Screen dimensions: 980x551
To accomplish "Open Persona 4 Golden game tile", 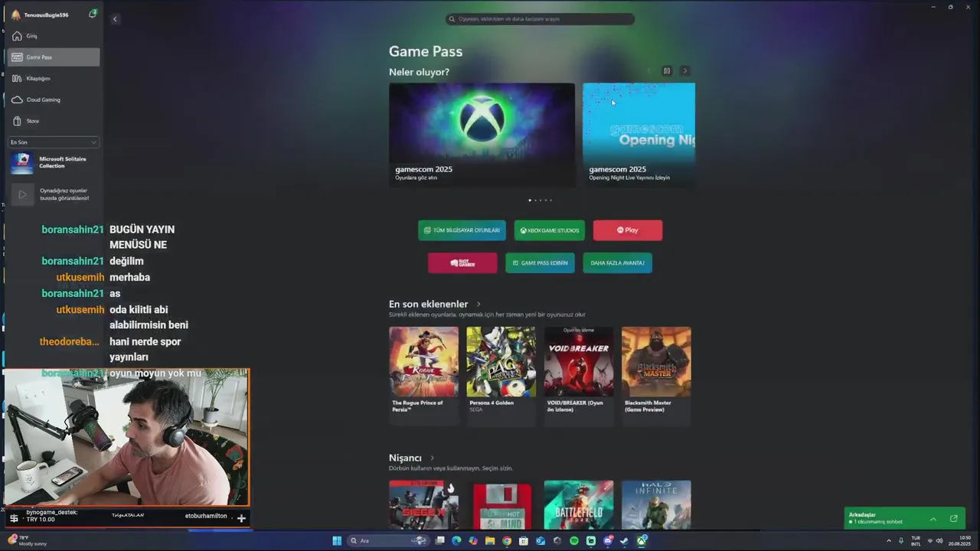I will pyautogui.click(x=501, y=375).
